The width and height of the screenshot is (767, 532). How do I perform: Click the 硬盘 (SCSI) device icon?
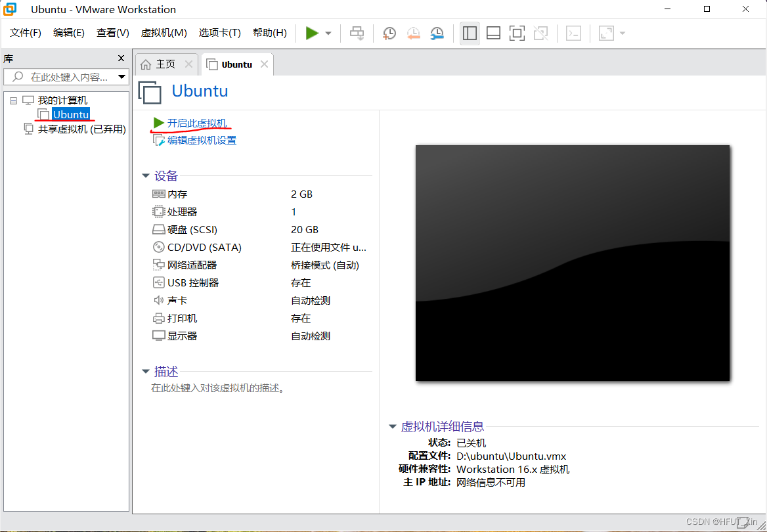pos(158,229)
